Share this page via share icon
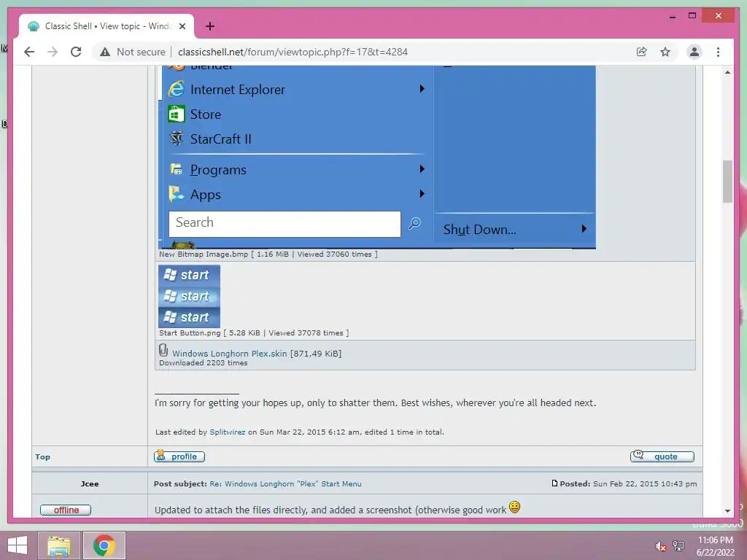This screenshot has height=560, width=747. click(x=642, y=52)
